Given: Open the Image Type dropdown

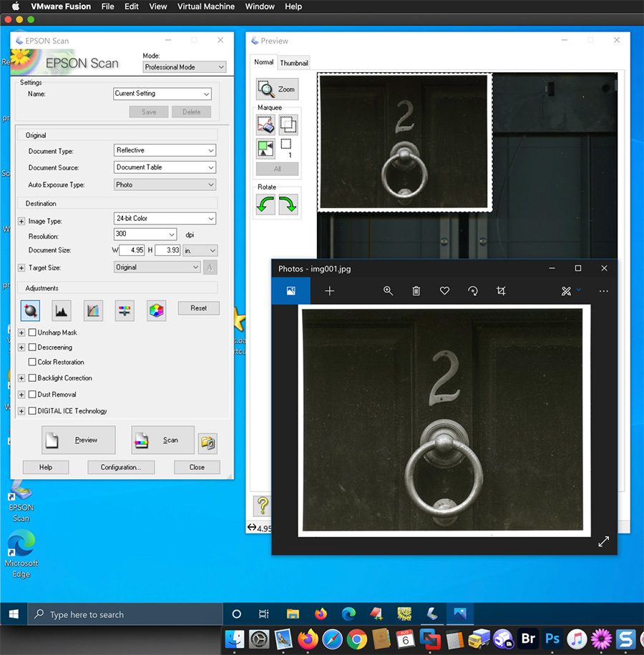Looking at the screenshot, I should click(165, 219).
